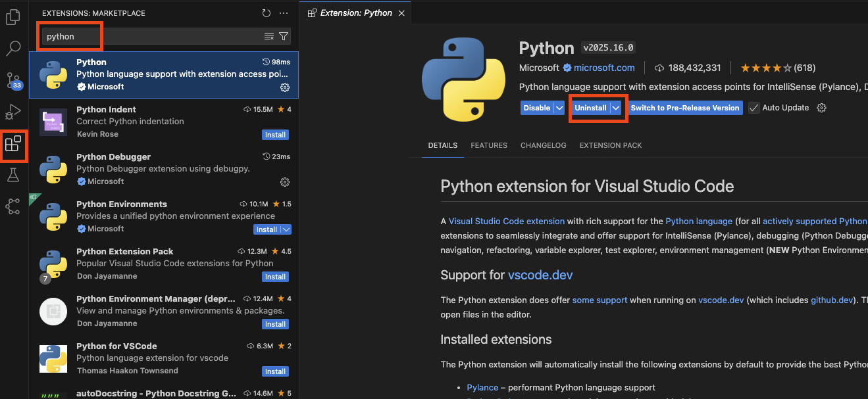Refresh the extensions marketplace list

click(x=266, y=12)
